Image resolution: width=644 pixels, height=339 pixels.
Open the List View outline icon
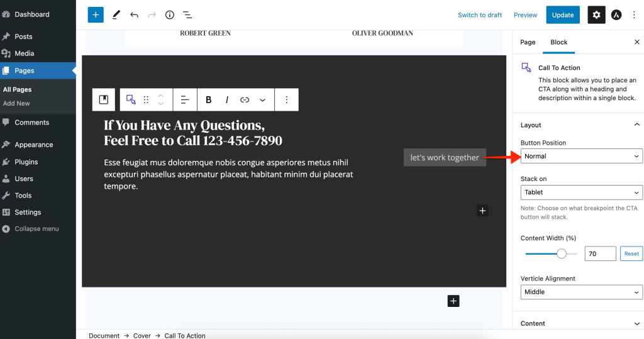pyautogui.click(x=187, y=15)
